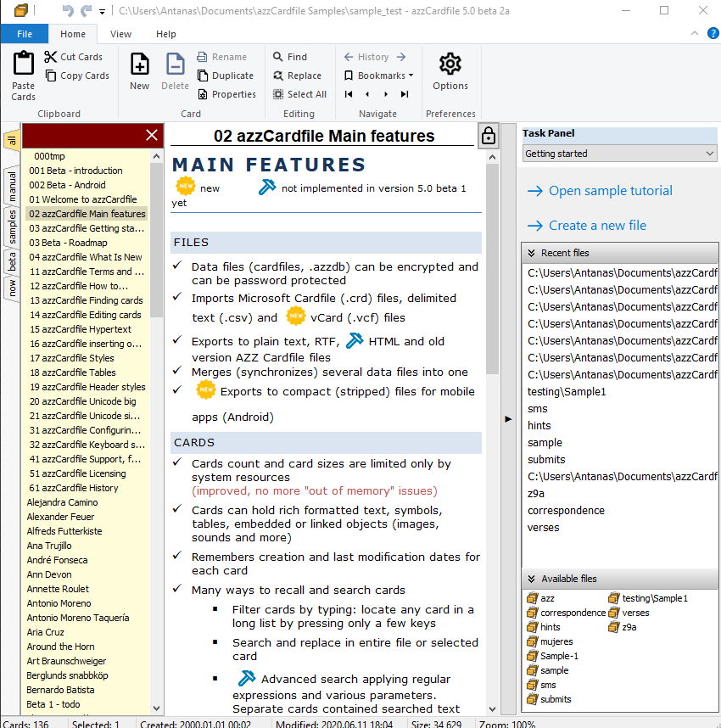Screen dimensions: 721x728
Task: Select the 'now' side tab
Action: coord(12,288)
